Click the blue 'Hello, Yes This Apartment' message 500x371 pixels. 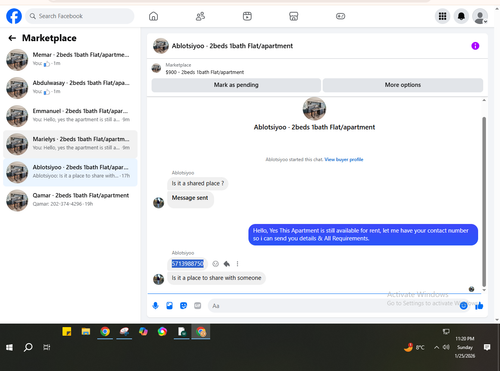pyautogui.click(x=363, y=235)
